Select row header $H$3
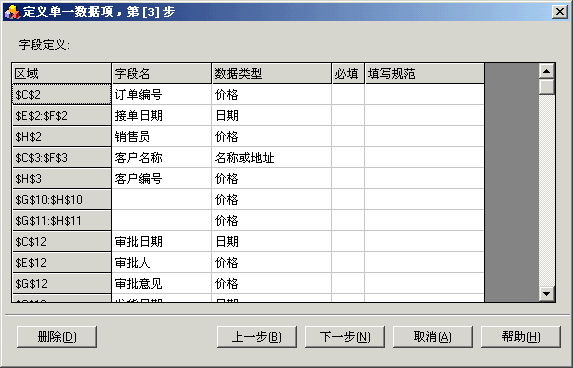The width and height of the screenshot is (573, 368). click(x=62, y=179)
